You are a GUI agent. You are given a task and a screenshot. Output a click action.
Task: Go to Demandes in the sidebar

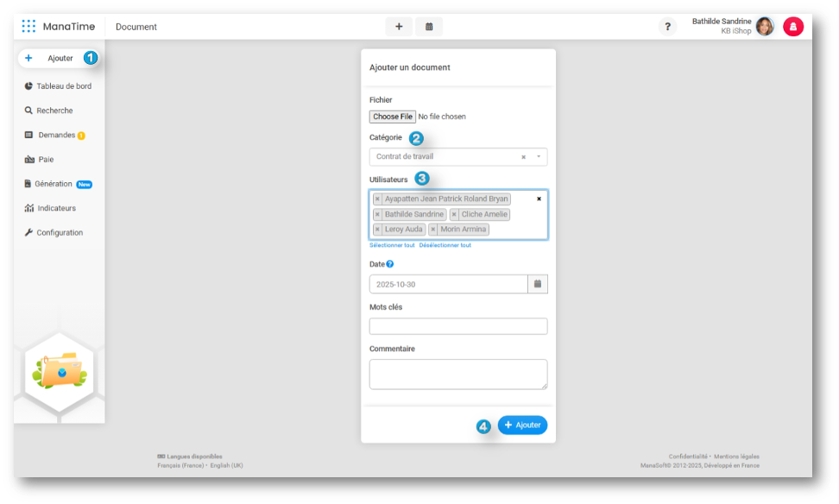(55, 135)
